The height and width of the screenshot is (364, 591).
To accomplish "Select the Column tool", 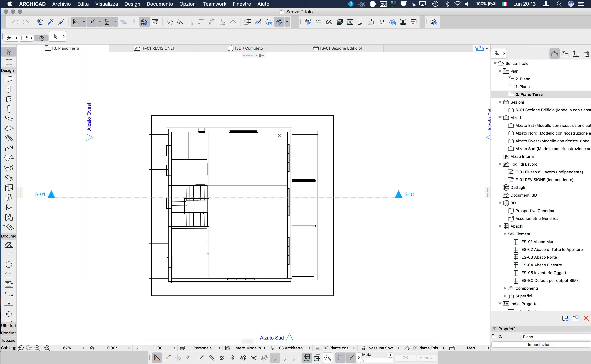I will [9, 109].
